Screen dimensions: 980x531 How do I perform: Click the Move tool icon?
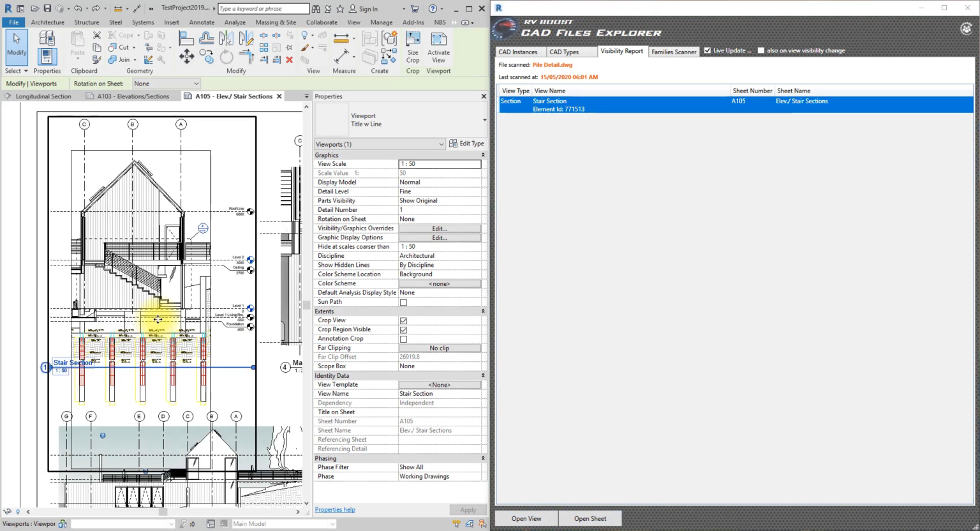coord(187,57)
